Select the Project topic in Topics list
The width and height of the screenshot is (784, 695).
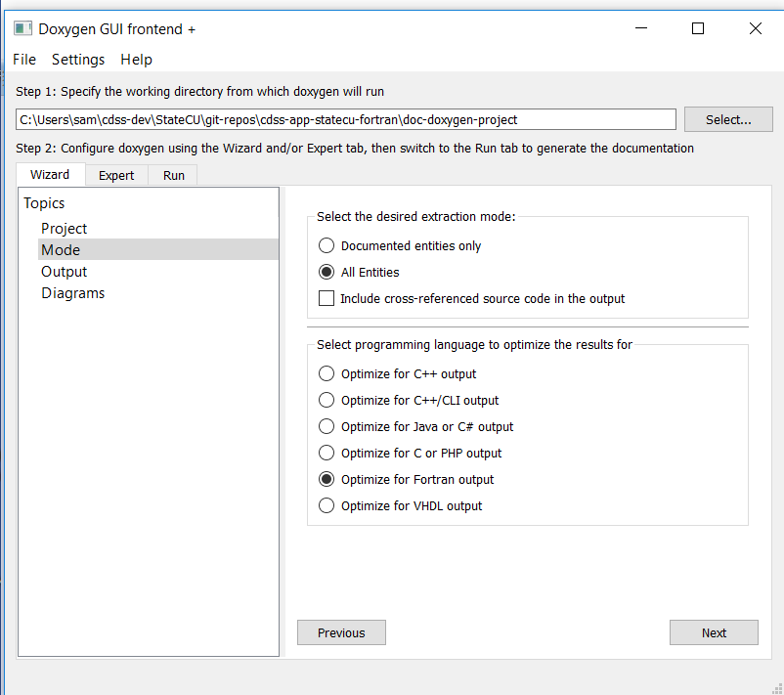click(64, 228)
